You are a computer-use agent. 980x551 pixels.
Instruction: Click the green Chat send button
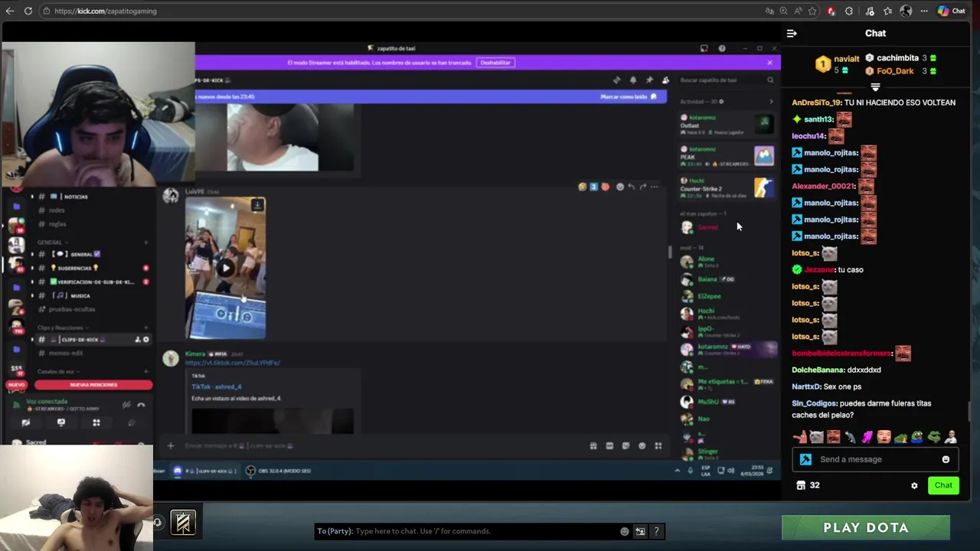pos(943,485)
